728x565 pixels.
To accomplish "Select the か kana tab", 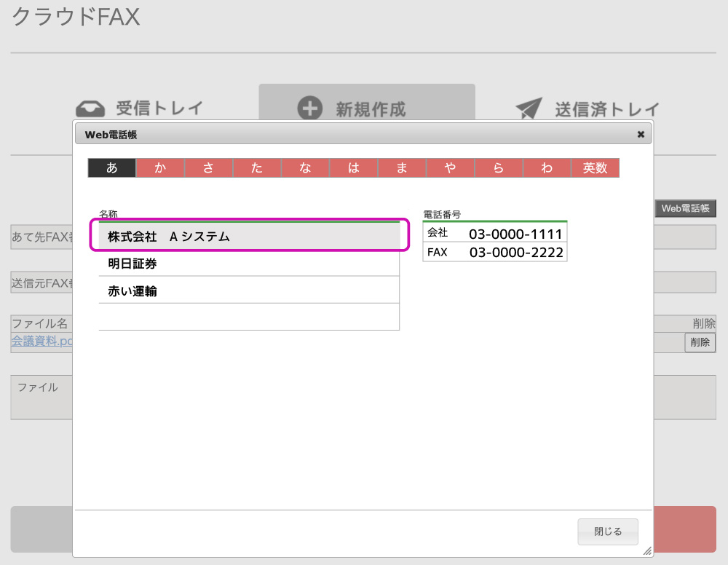I will (160, 167).
